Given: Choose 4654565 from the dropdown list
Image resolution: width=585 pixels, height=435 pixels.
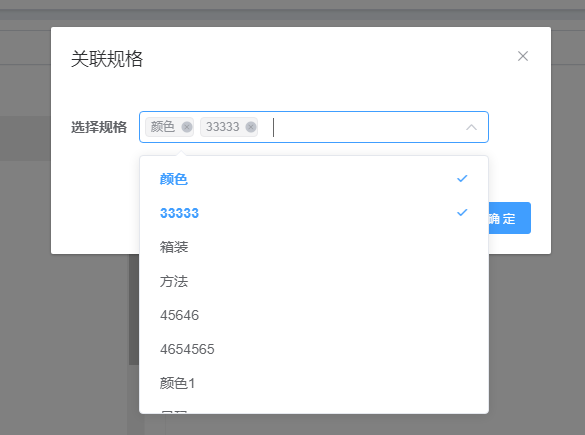Looking at the screenshot, I should [x=314, y=349].
